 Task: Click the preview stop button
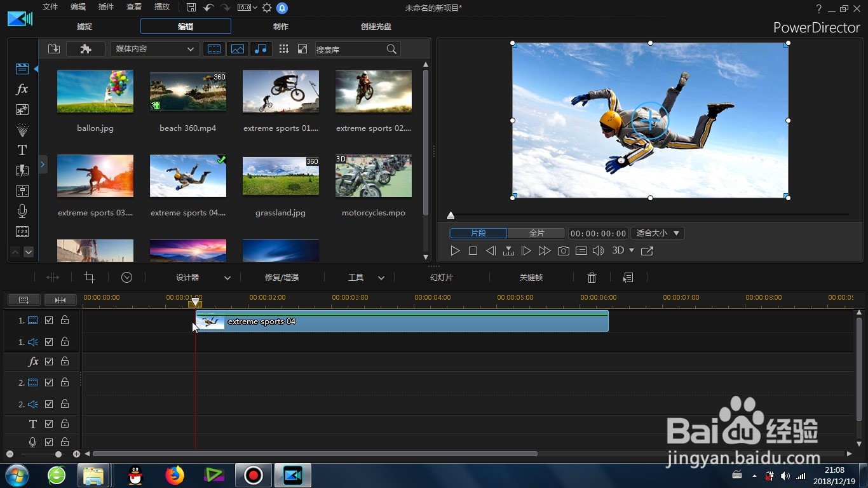[x=473, y=251]
